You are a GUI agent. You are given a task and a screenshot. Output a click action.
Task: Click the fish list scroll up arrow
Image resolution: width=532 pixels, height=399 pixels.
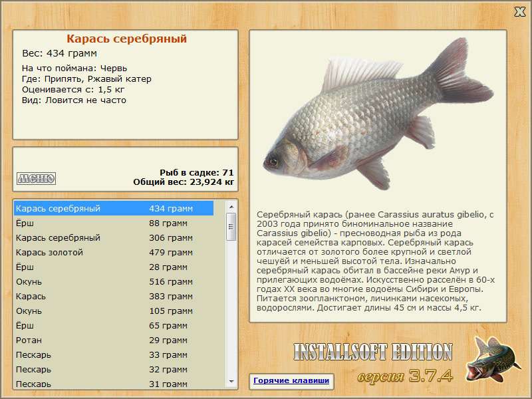point(231,206)
